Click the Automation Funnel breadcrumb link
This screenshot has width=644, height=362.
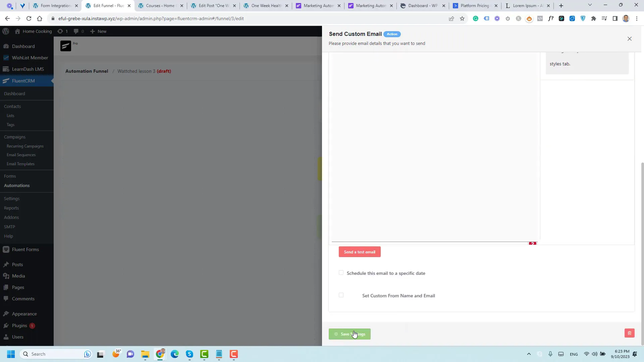tap(87, 71)
